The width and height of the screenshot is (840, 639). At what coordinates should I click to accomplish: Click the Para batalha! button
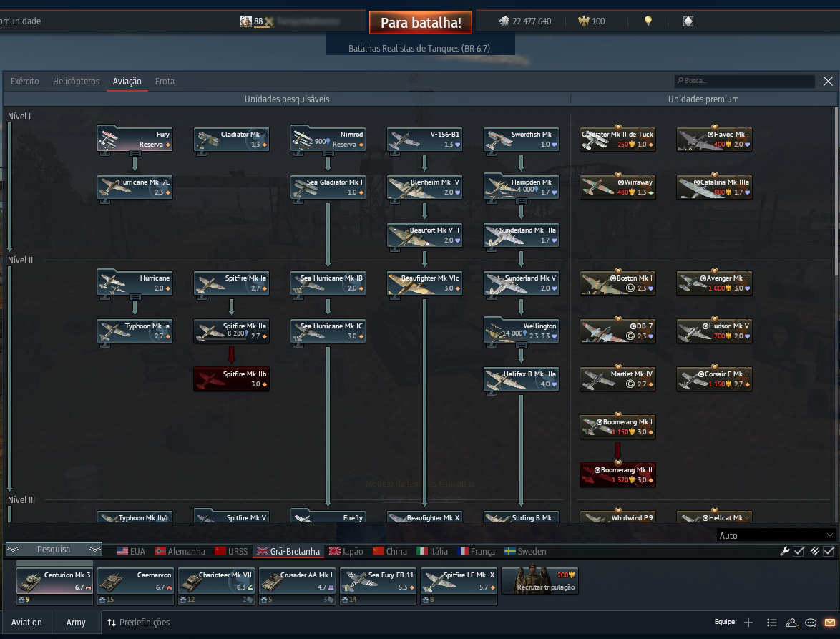(421, 22)
